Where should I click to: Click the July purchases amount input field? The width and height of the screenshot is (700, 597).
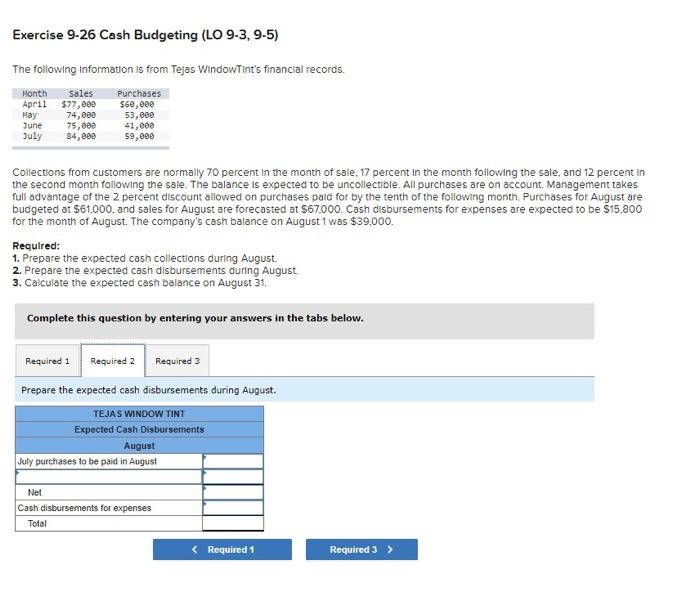[233, 461]
